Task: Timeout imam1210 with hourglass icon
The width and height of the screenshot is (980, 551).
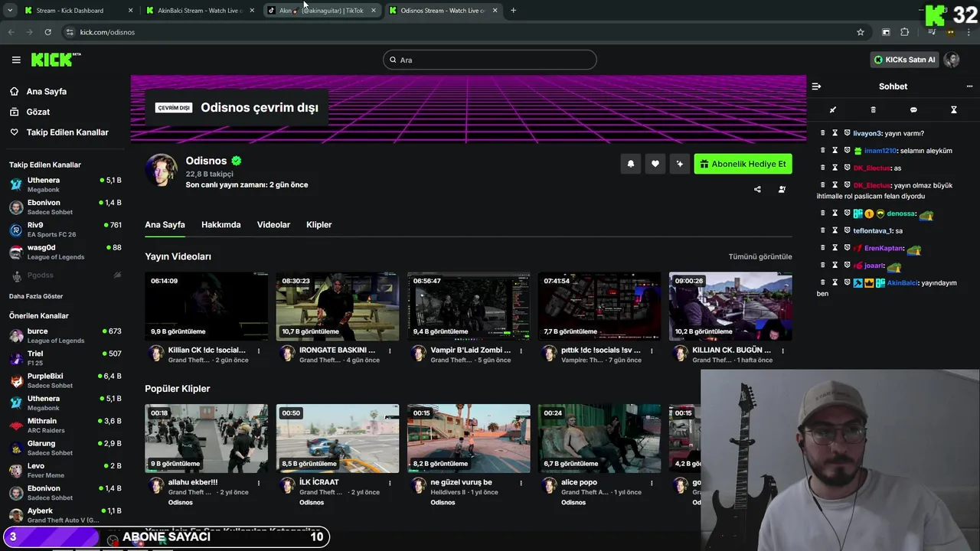Action: [x=835, y=151]
